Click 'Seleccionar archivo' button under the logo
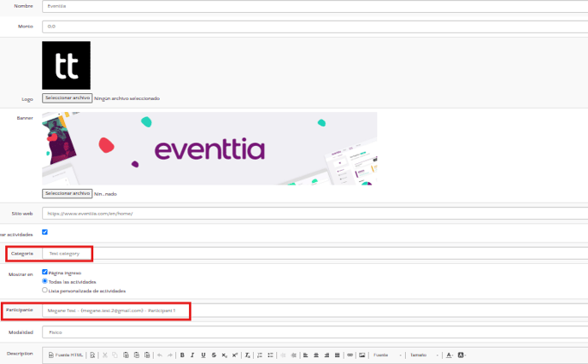Image resolution: width=588 pixels, height=364 pixels. coord(68,98)
